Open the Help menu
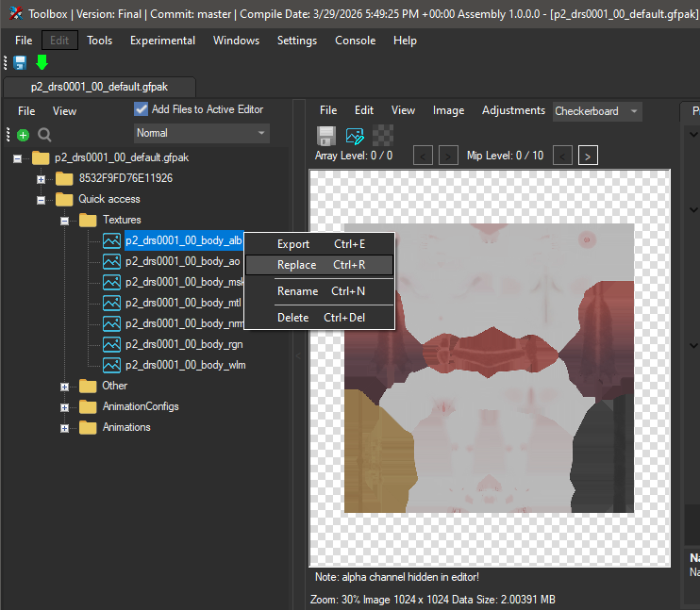The width and height of the screenshot is (700, 610). tap(405, 41)
